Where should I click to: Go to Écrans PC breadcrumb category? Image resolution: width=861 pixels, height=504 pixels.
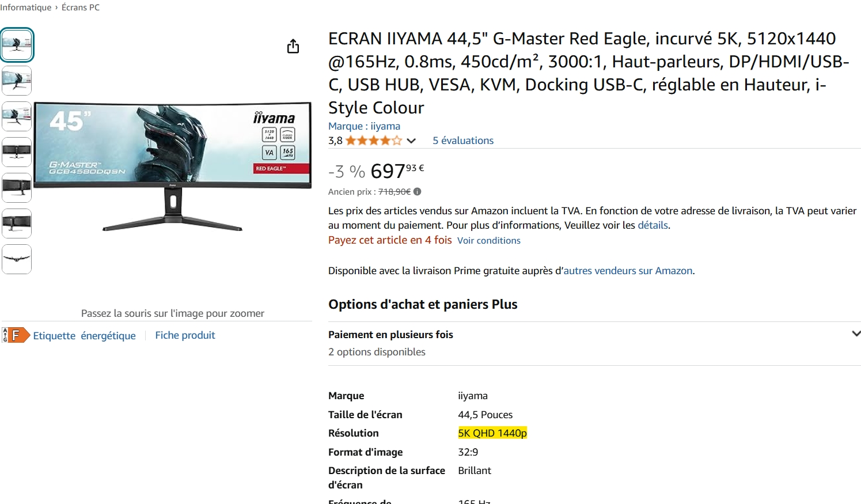81,7
